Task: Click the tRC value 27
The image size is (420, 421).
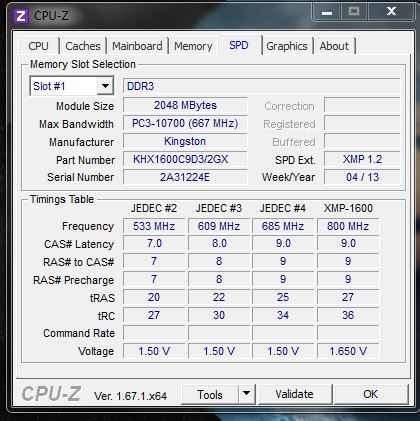Action: (x=154, y=315)
